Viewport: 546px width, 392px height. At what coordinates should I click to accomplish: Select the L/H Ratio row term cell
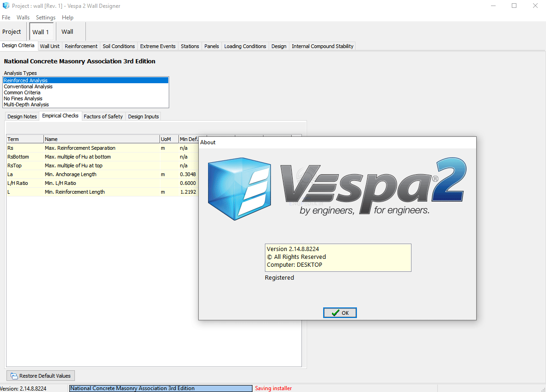pos(25,183)
